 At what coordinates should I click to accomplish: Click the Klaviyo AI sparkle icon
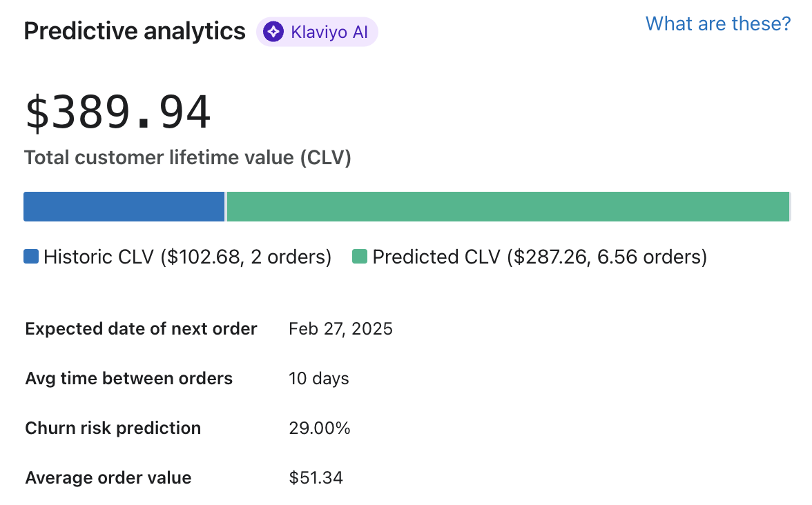[273, 31]
